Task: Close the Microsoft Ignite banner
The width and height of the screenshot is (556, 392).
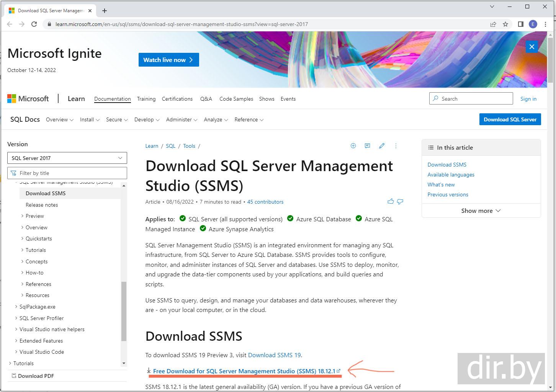Action: 531,47
